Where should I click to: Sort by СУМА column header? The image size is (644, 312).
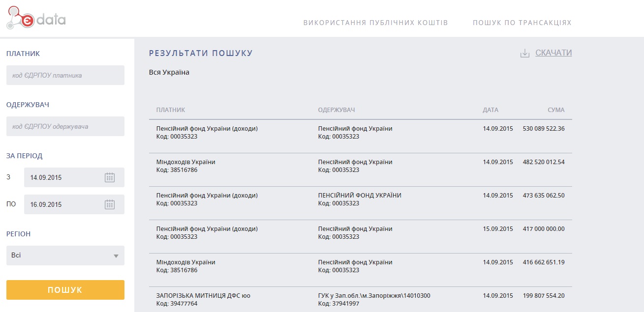[x=556, y=110]
